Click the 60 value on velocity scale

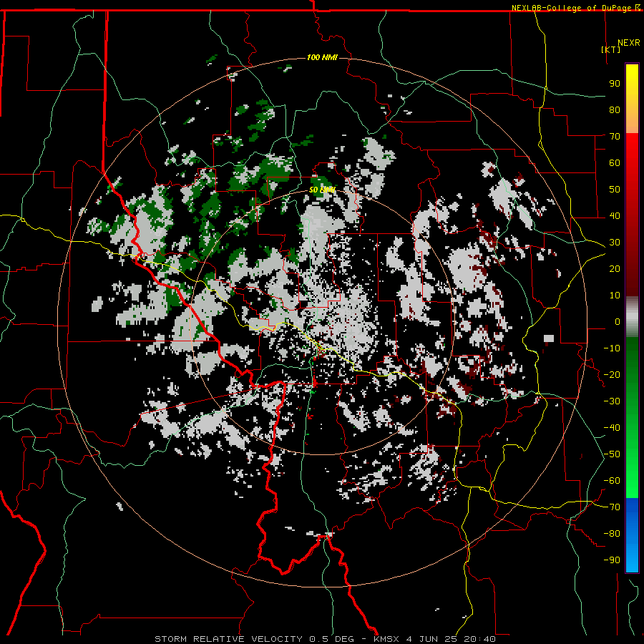pos(615,163)
